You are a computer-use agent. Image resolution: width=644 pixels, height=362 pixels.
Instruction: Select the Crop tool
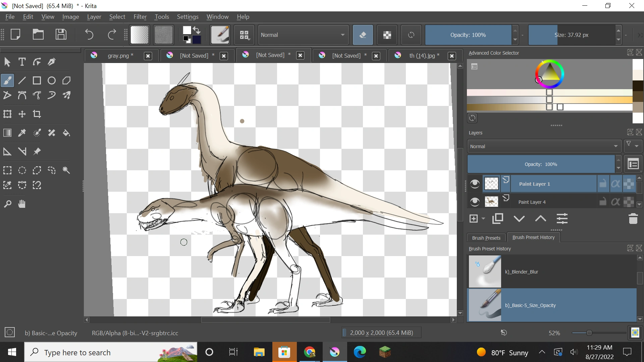click(x=37, y=114)
